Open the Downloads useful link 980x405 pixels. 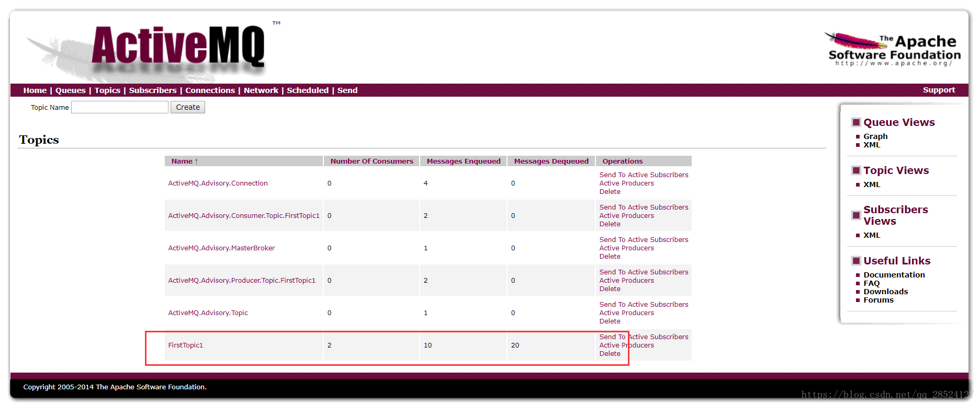(885, 292)
